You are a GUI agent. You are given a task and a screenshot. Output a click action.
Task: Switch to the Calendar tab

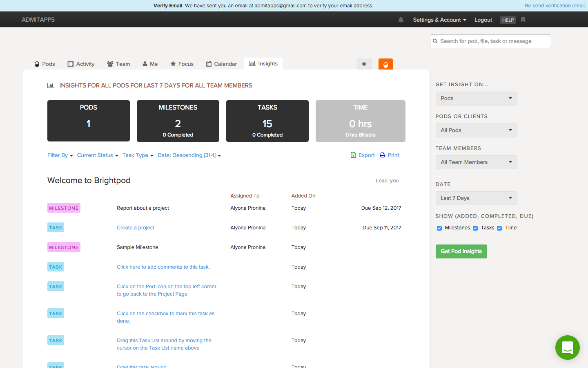221,64
